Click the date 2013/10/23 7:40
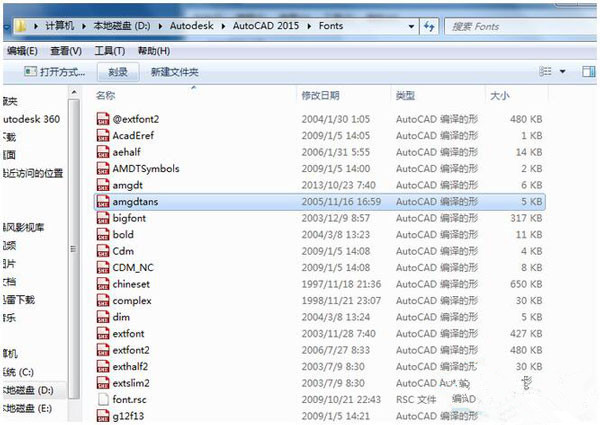 pos(338,185)
